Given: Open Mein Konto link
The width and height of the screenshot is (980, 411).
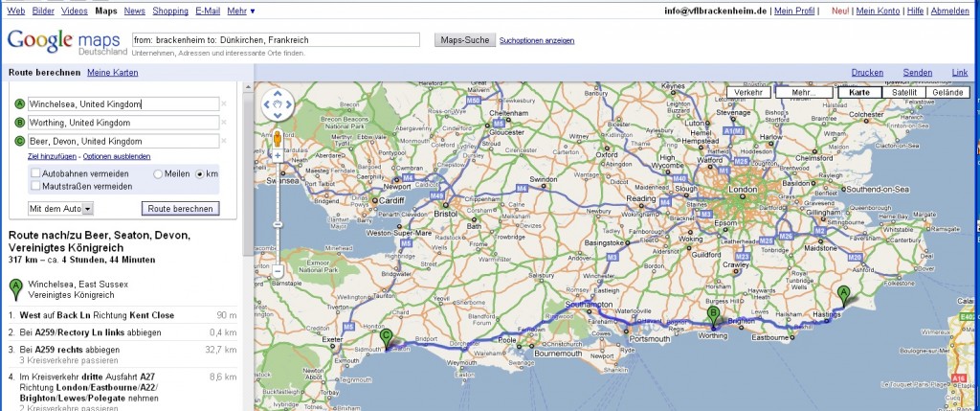Looking at the screenshot, I should pyautogui.click(x=878, y=11).
